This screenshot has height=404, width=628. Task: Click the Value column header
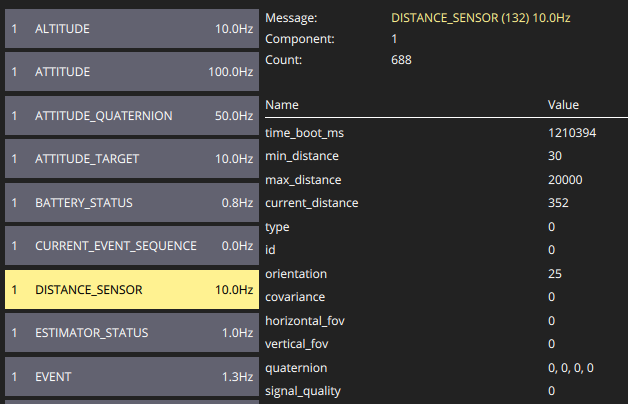coord(563,105)
